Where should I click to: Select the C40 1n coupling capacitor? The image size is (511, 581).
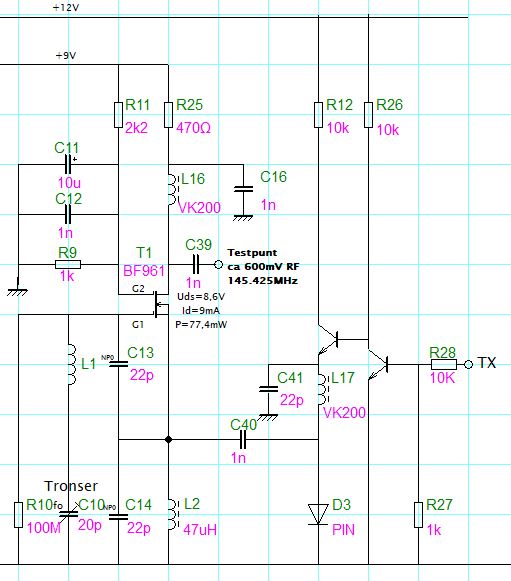243,440
